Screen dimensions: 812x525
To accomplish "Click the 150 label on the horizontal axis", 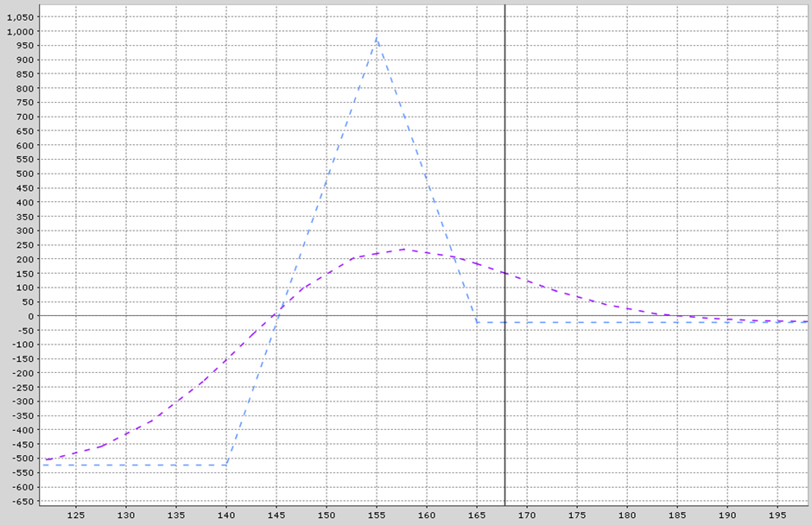I will (327, 516).
